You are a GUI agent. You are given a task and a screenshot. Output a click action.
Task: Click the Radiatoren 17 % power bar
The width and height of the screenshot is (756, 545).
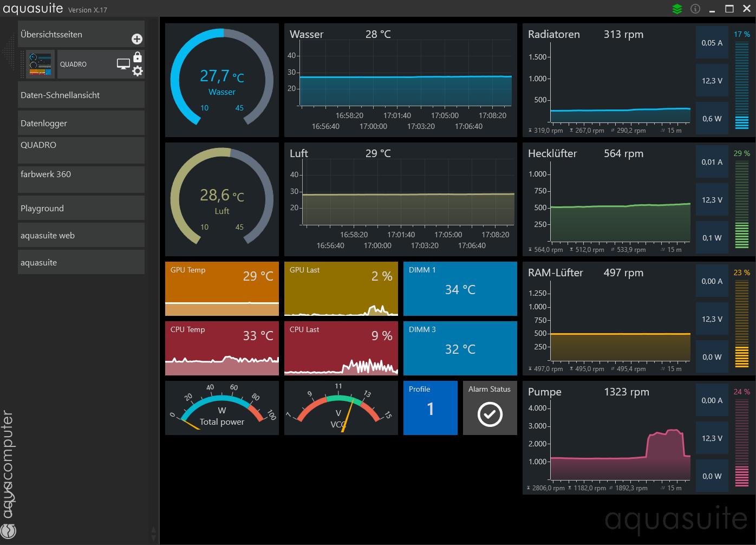click(x=742, y=85)
